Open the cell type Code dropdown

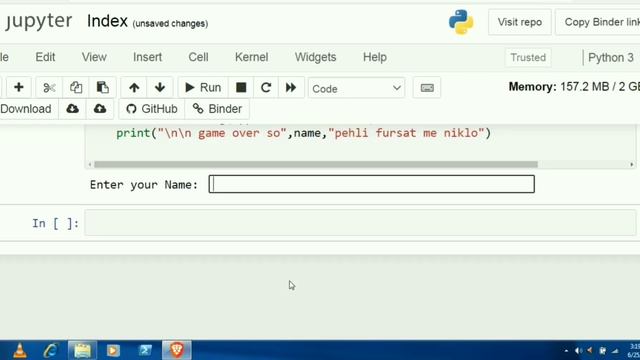[x=356, y=88]
